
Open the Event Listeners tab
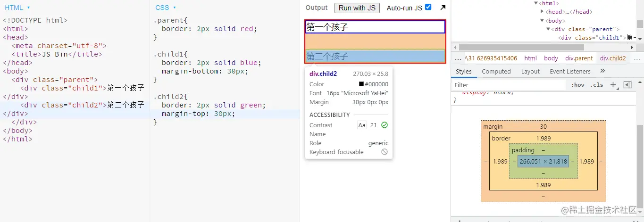570,71
